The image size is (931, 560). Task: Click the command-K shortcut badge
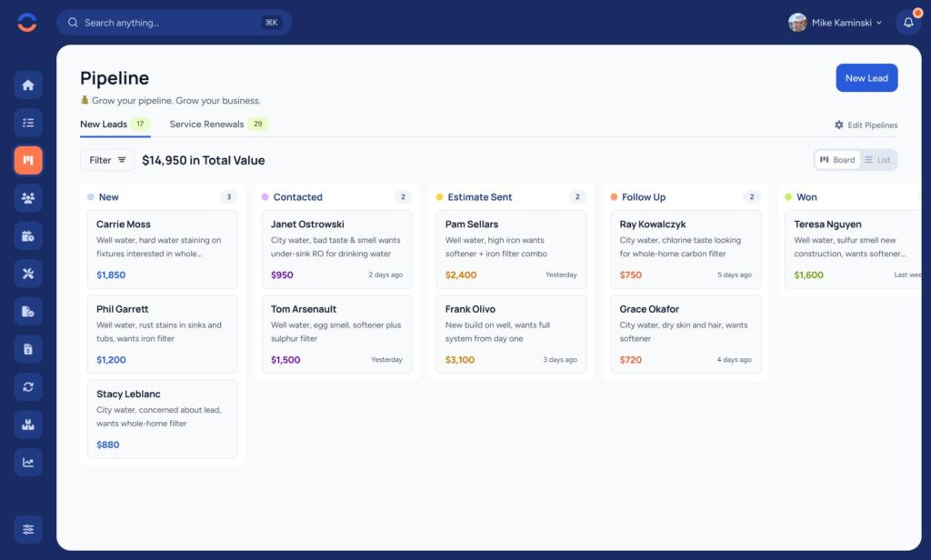point(271,23)
